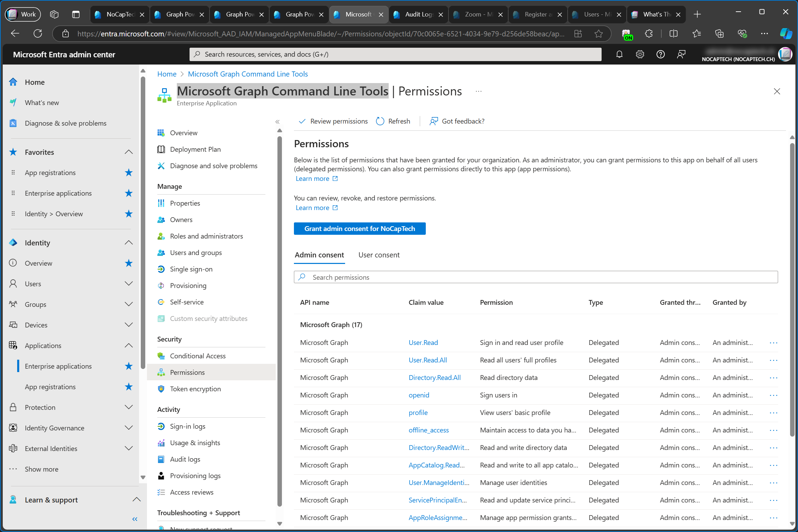The image size is (798, 532).
Task: Open Conditional Access under Security
Action: [x=197, y=356]
